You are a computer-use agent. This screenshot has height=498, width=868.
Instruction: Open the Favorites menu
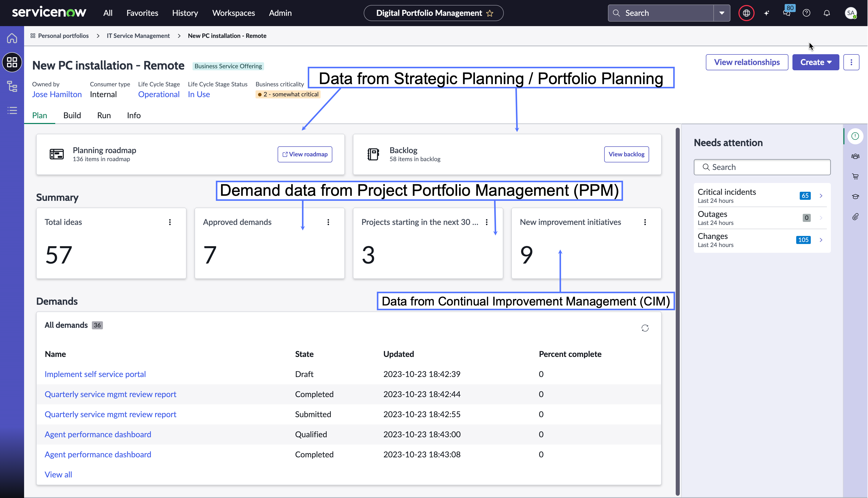142,13
